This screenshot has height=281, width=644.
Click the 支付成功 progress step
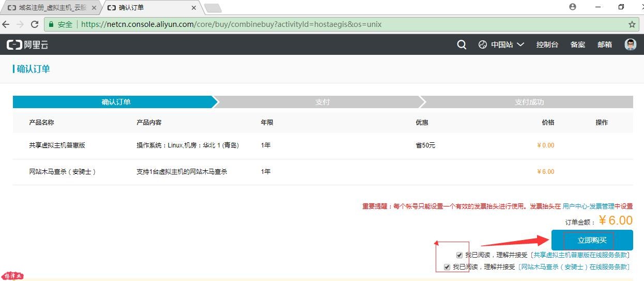529,102
